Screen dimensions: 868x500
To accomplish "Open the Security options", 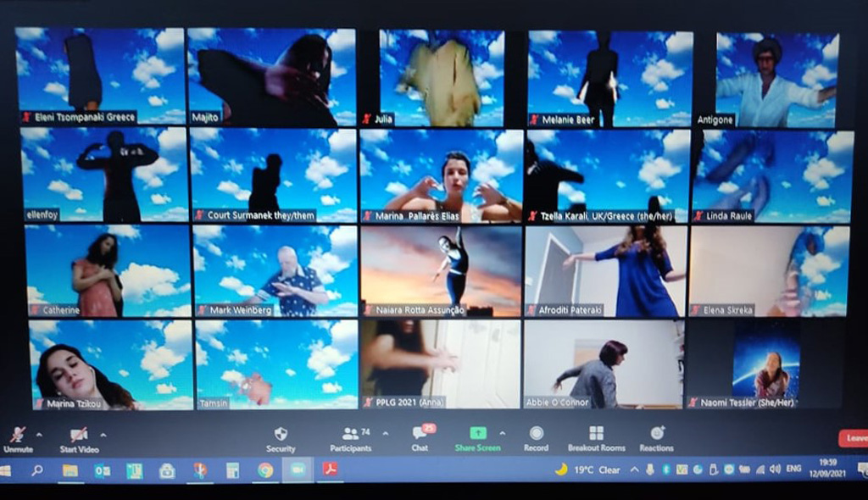I will coord(281,440).
